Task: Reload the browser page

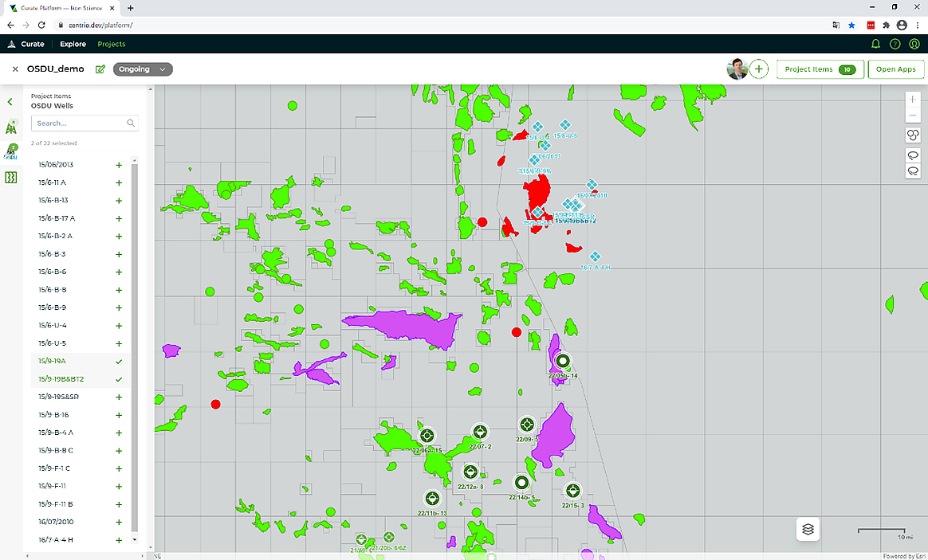Action: pyautogui.click(x=41, y=25)
